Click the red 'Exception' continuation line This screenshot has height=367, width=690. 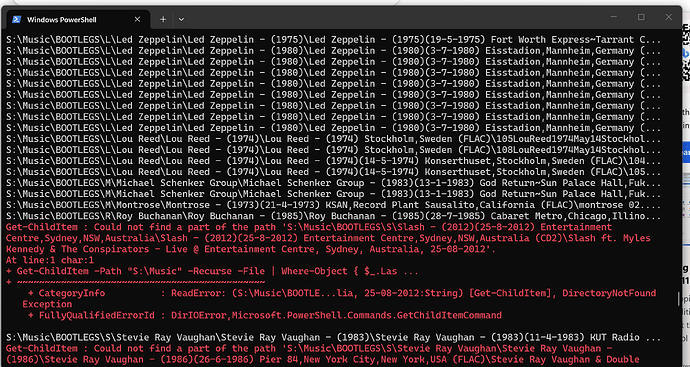pyautogui.click(x=47, y=304)
